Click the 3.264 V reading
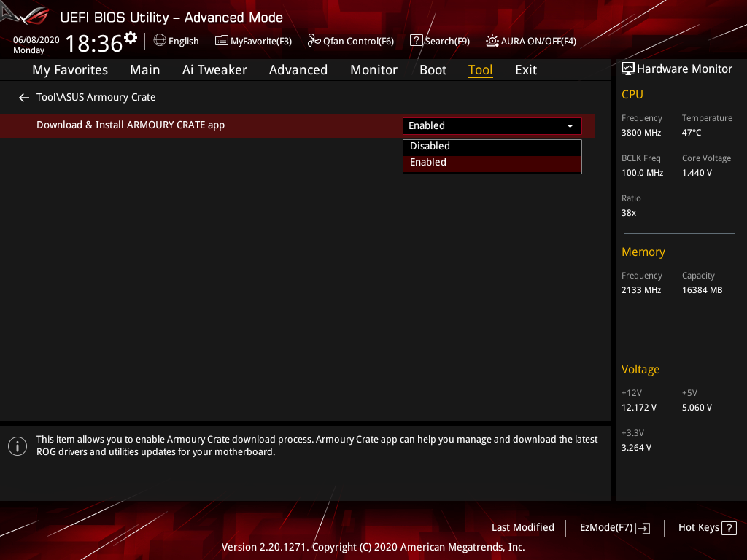 click(636, 448)
